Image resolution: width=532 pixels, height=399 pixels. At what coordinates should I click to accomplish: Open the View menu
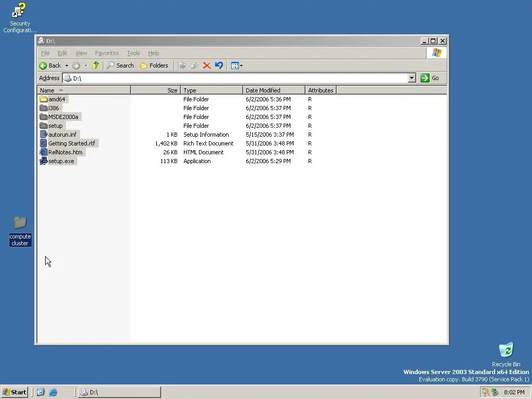pos(81,53)
